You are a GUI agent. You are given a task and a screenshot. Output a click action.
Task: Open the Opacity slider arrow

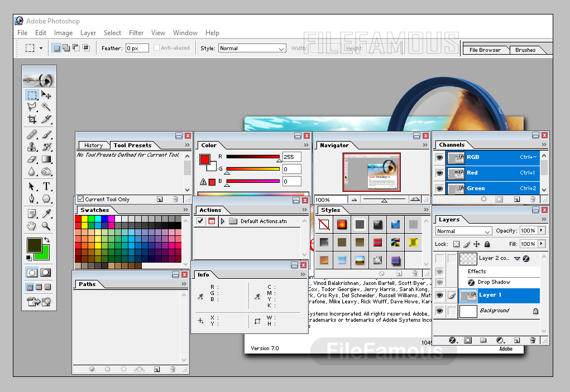[542, 230]
